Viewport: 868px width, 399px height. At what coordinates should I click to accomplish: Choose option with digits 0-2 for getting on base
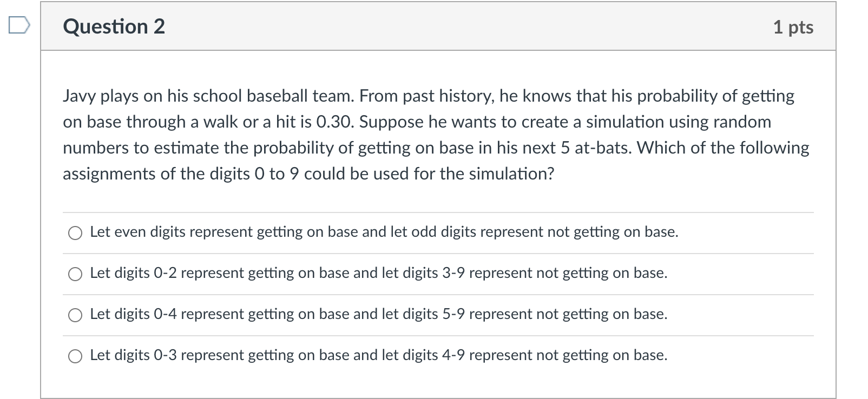(75, 274)
